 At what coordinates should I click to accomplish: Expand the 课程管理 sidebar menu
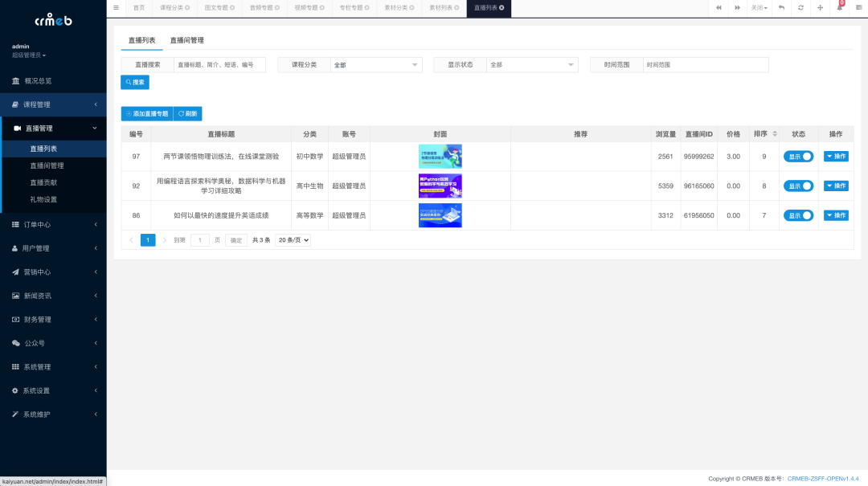coord(53,104)
